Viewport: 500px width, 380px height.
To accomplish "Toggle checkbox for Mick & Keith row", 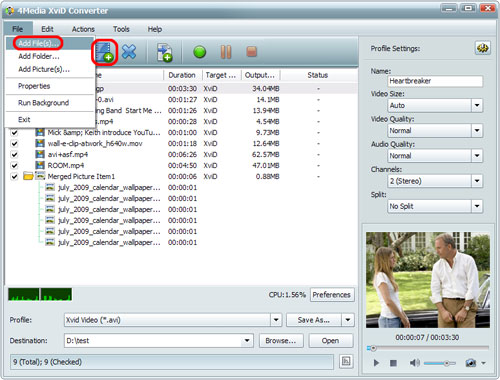I will click(14, 133).
